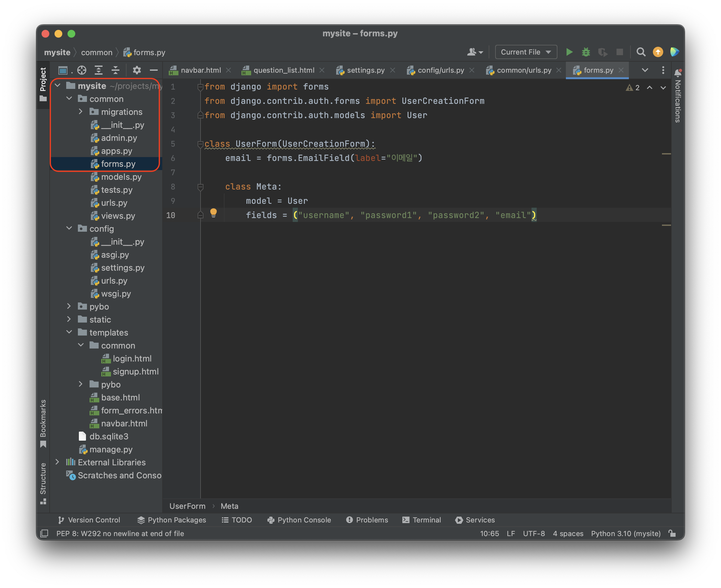
Task: Open the Current File run configuration dropdown
Action: pos(526,52)
